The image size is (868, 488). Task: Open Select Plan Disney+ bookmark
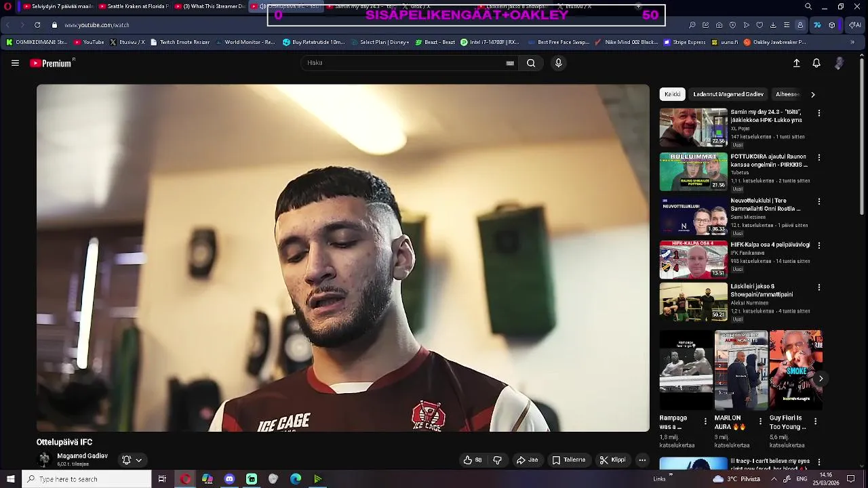coord(379,42)
